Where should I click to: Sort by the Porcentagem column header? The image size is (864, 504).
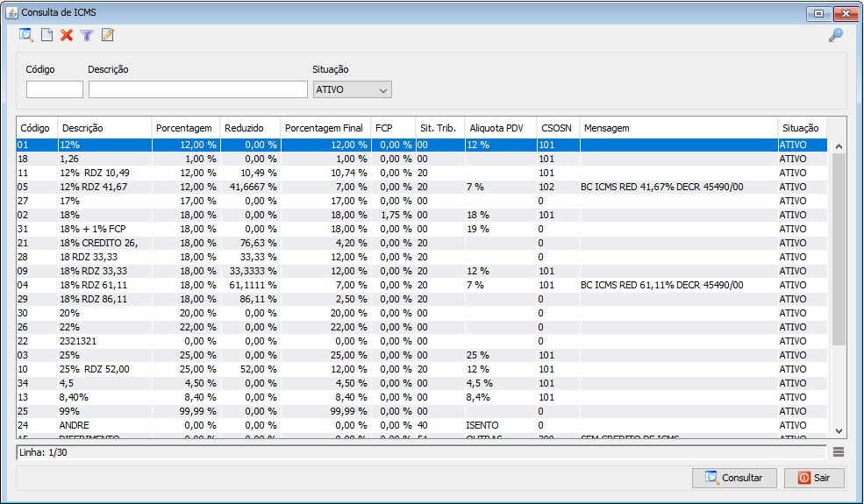tap(185, 128)
